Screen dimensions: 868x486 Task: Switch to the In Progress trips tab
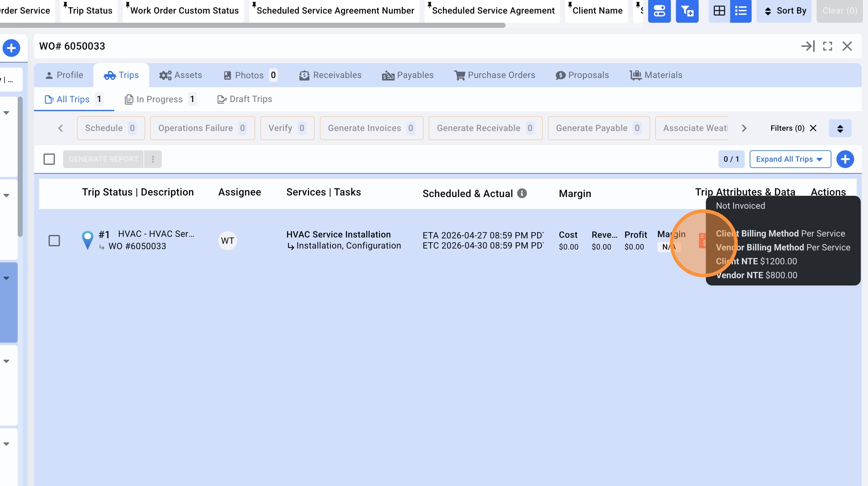pyautogui.click(x=160, y=99)
